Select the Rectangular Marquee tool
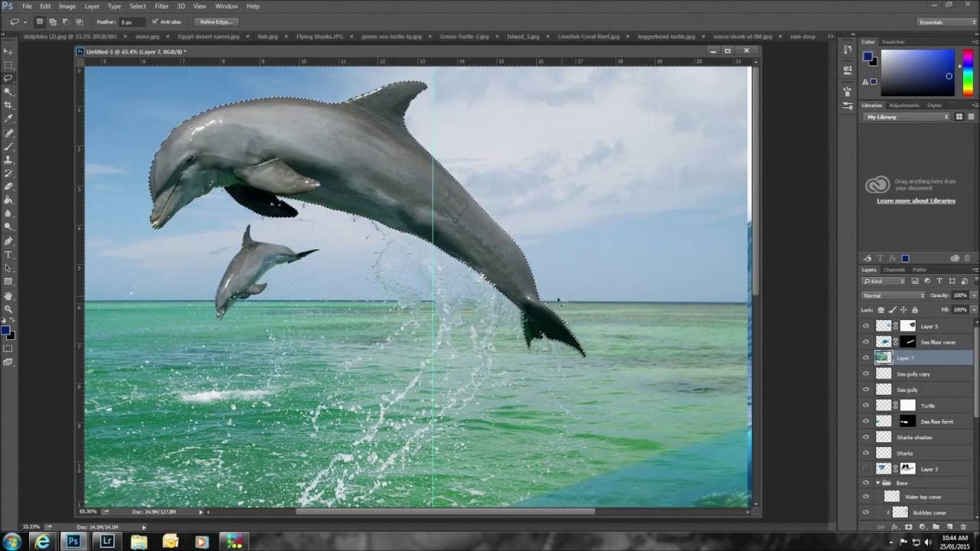Image resolution: width=980 pixels, height=551 pixels. [x=8, y=65]
